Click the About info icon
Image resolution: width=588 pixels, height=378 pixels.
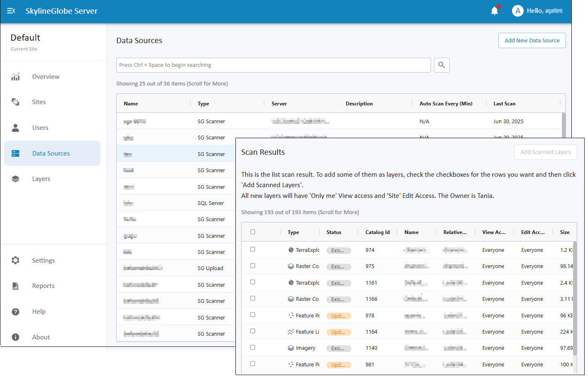click(15, 337)
